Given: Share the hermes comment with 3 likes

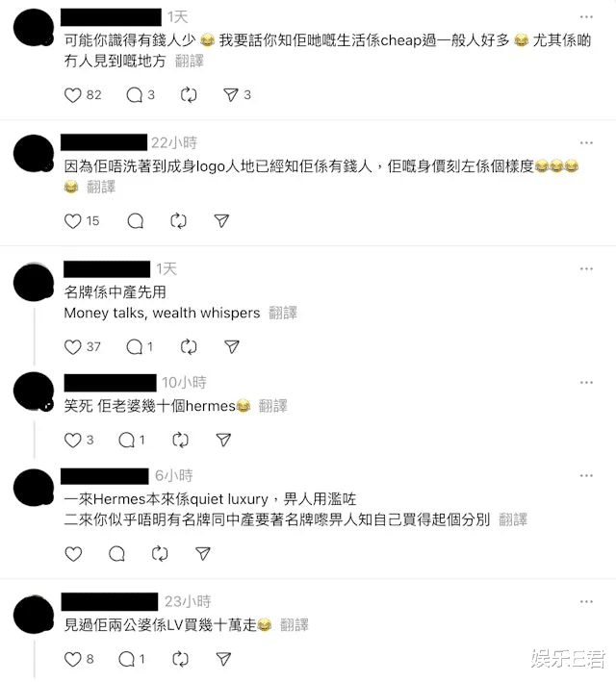Looking at the screenshot, I should tap(223, 441).
